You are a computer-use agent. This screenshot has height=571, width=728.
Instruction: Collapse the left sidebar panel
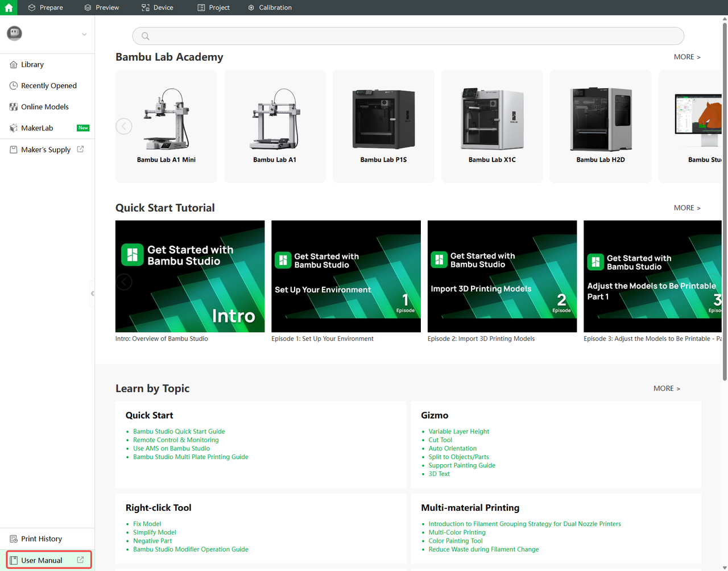point(92,293)
